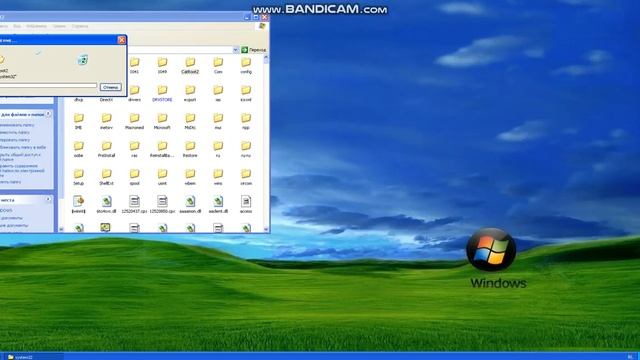Viewport: 640px width, 360px height.
Task: Maximize the Explorer window
Action: (256, 17)
